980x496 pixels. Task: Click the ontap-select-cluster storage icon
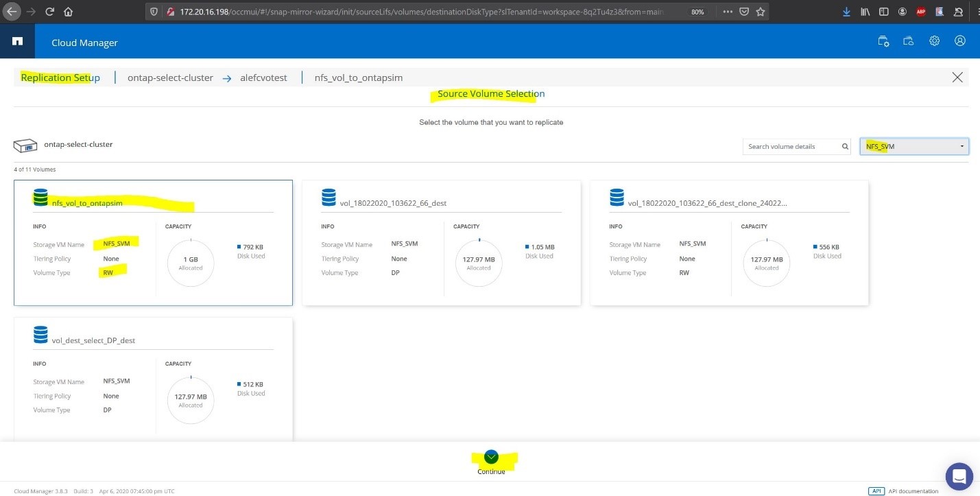[x=25, y=145]
